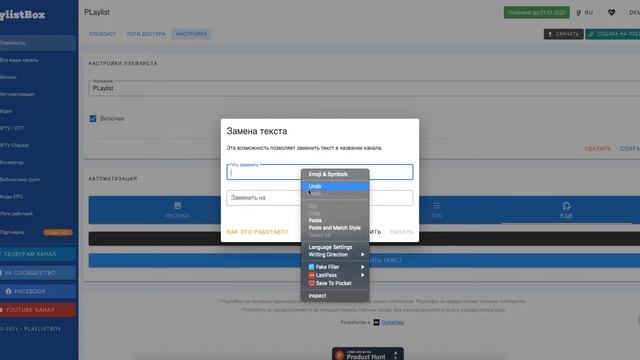Expand the Writing Direction submenu
Image resolution: width=640 pixels, height=360 pixels.
(335, 255)
